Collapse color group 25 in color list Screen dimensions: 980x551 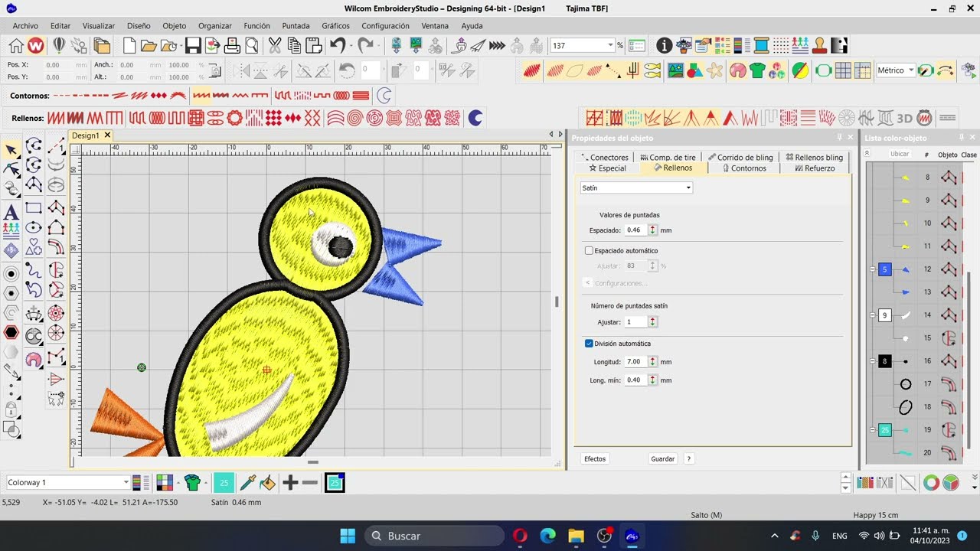(x=872, y=430)
